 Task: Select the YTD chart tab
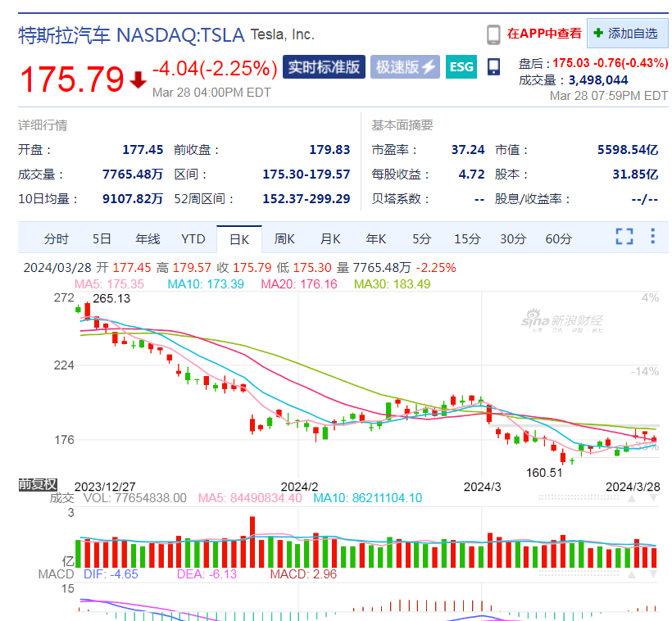click(193, 238)
